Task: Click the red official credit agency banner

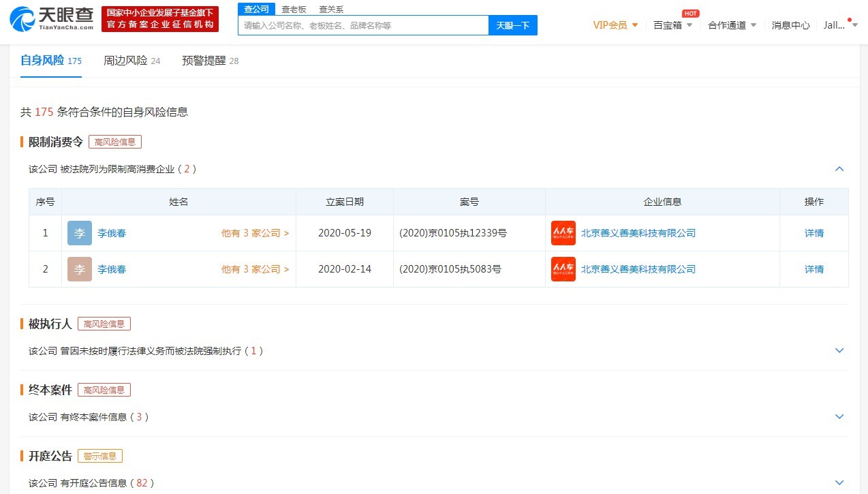Action: [160, 19]
